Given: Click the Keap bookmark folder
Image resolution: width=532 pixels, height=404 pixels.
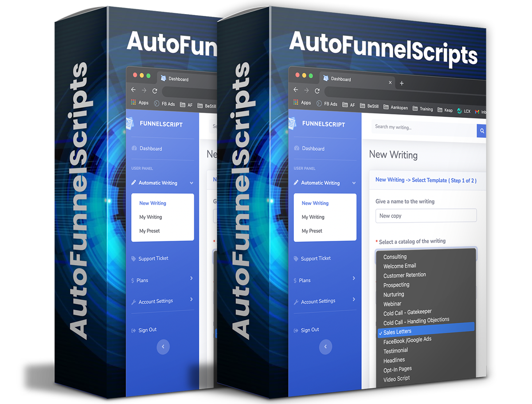Looking at the screenshot, I should [x=445, y=110].
